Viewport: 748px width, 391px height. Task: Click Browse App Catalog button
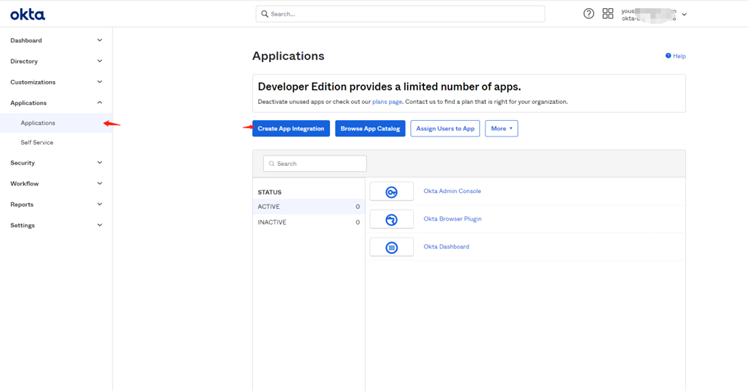click(370, 128)
